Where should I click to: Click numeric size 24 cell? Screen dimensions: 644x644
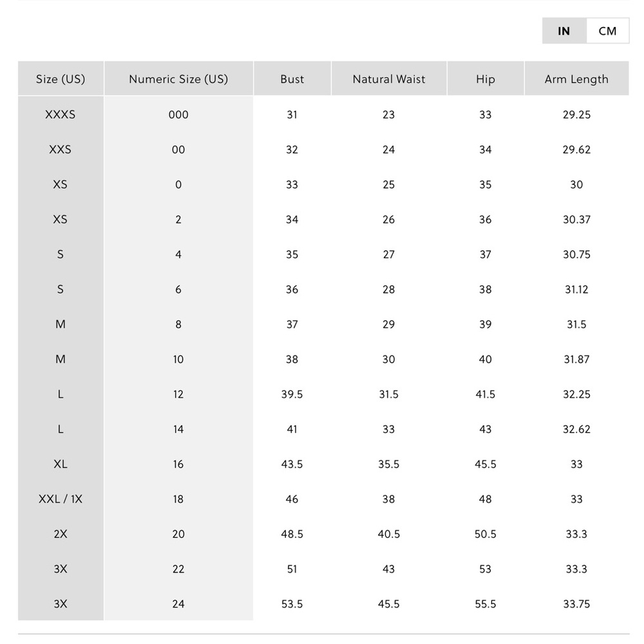point(178,604)
